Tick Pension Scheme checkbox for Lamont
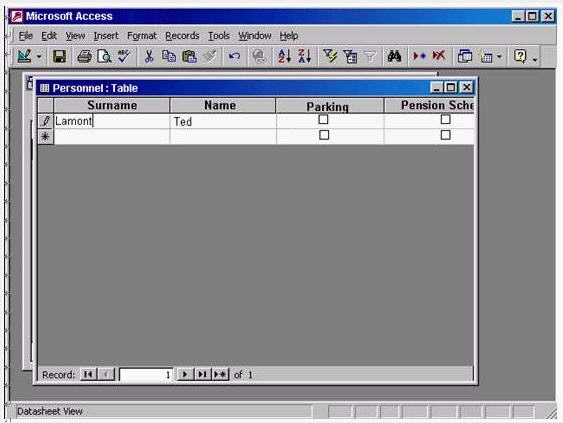This screenshot has width=563, height=423. (x=445, y=119)
